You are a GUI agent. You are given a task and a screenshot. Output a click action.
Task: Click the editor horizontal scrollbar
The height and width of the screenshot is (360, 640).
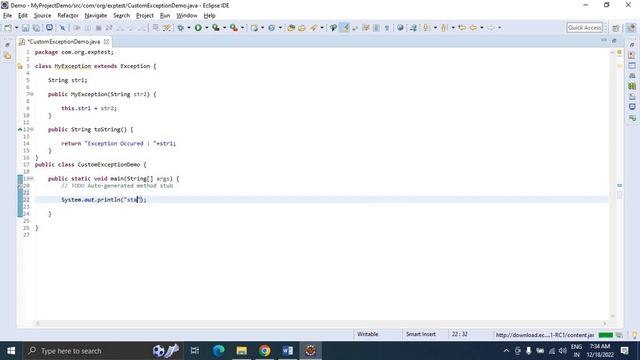(x=321, y=324)
